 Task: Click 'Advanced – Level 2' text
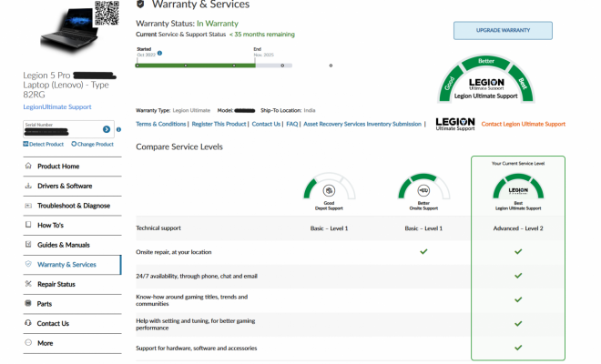point(518,228)
